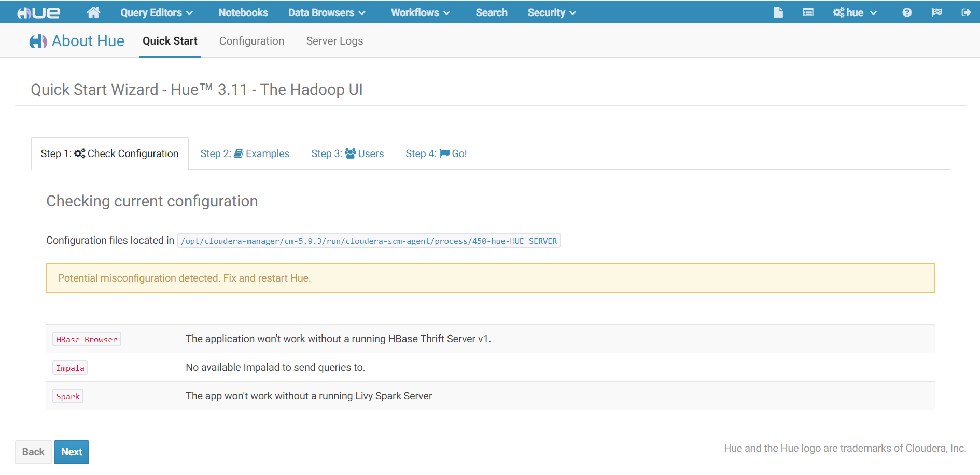This screenshot has height=475, width=980.
Task: Open the document file browser icon
Action: tap(778, 12)
